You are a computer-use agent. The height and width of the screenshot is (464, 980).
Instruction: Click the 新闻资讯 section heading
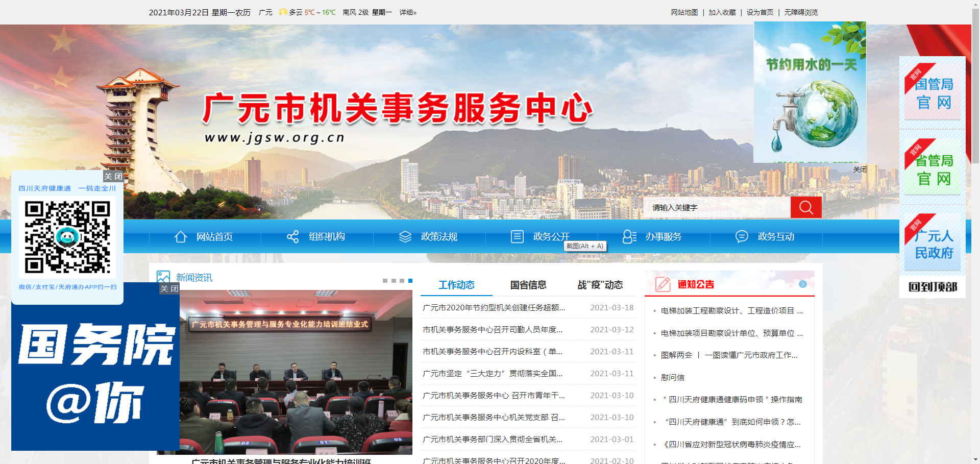click(194, 277)
